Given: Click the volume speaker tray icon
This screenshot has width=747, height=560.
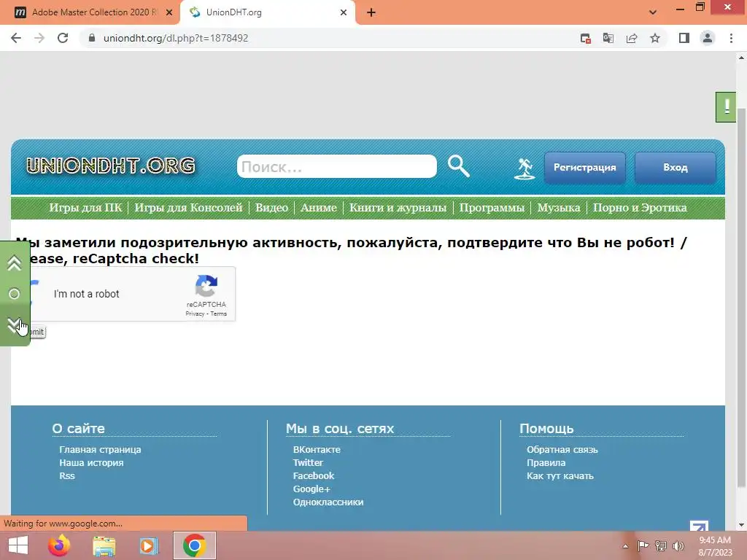Looking at the screenshot, I should 678,545.
